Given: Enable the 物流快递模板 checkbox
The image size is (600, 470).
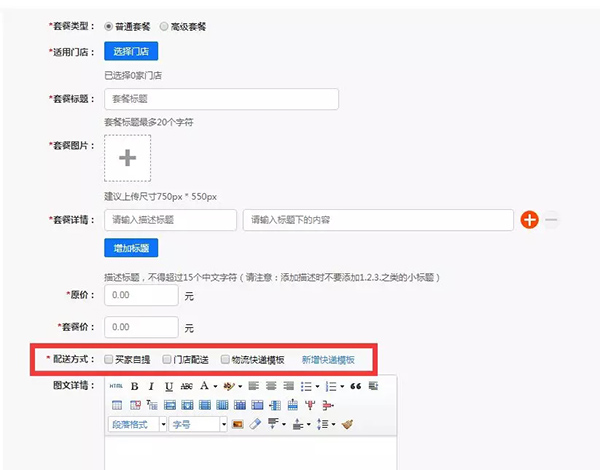Looking at the screenshot, I should coord(225,359).
